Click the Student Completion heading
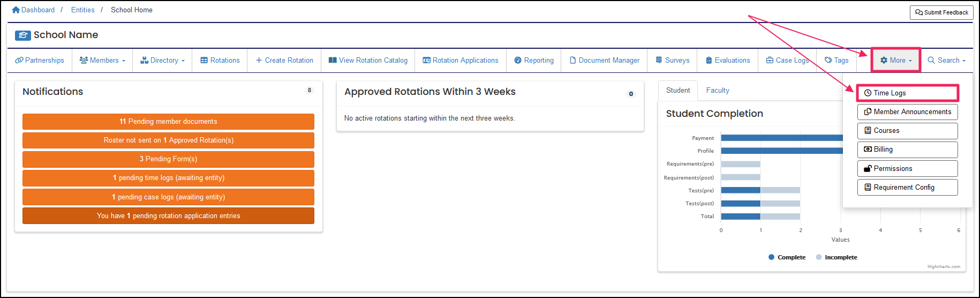 (714, 114)
